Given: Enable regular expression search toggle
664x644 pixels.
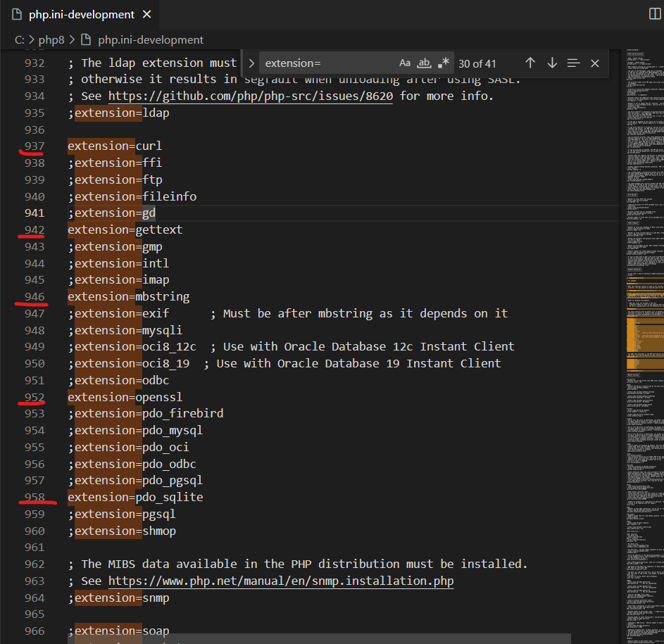Looking at the screenshot, I should point(444,63).
